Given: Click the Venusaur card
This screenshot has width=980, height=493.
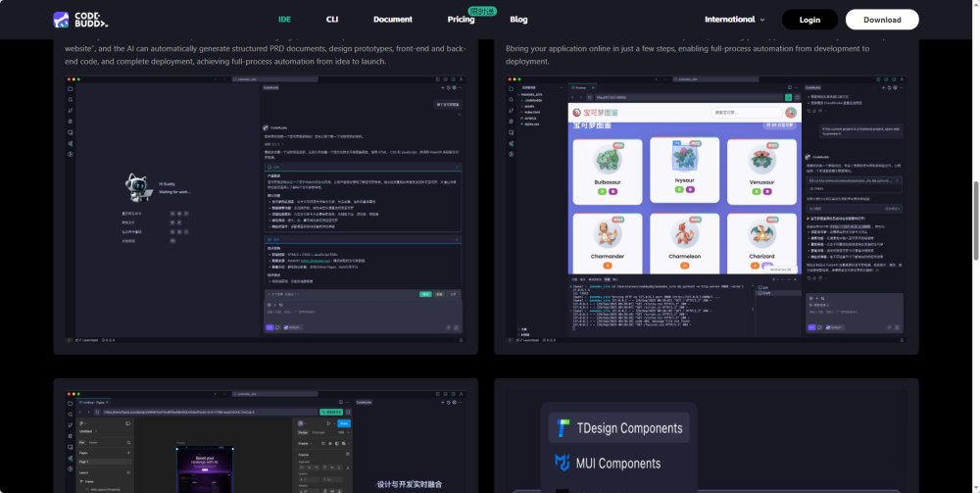Looking at the screenshot, I should [761, 172].
